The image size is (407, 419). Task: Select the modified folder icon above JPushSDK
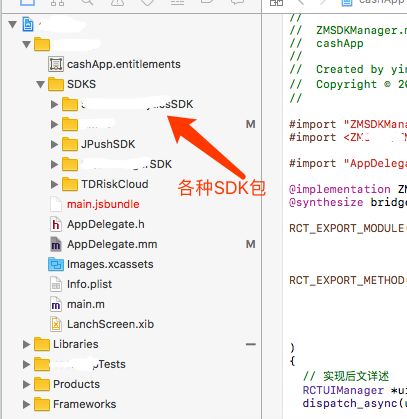click(x=70, y=124)
